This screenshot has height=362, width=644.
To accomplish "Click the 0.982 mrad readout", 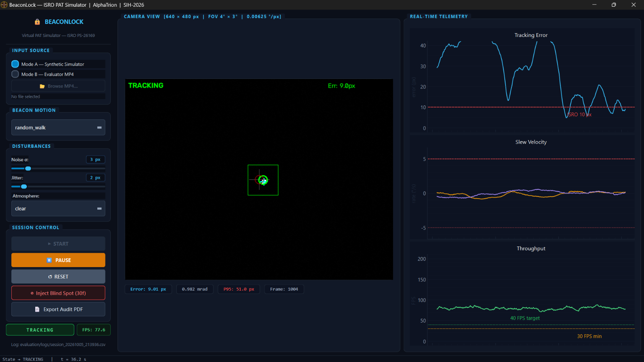I will pos(195,289).
